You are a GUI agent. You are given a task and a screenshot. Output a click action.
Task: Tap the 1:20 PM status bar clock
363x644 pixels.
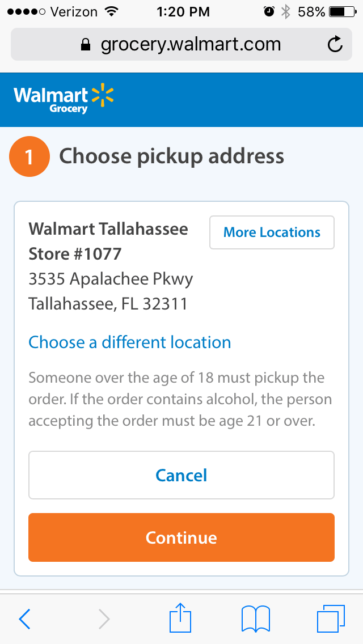tap(183, 12)
